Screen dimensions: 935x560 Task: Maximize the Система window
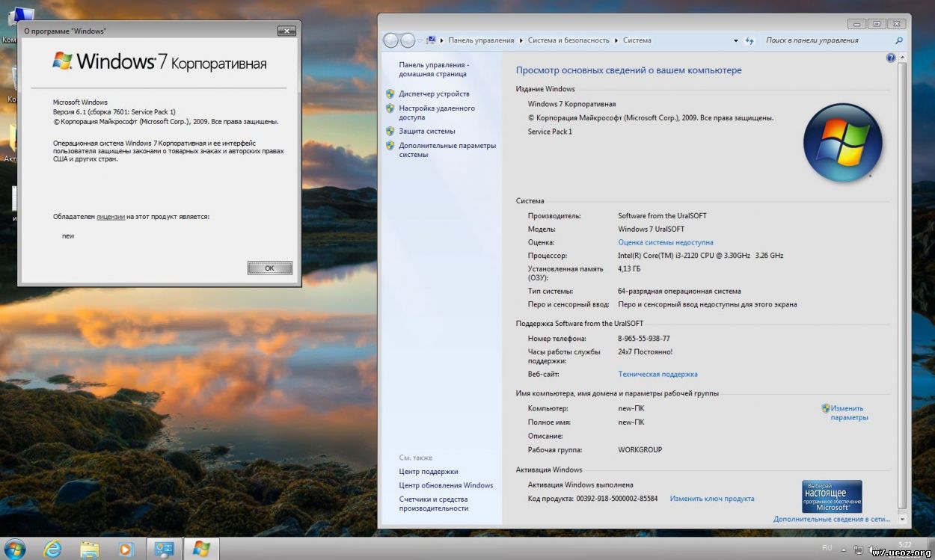[x=878, y=24]
